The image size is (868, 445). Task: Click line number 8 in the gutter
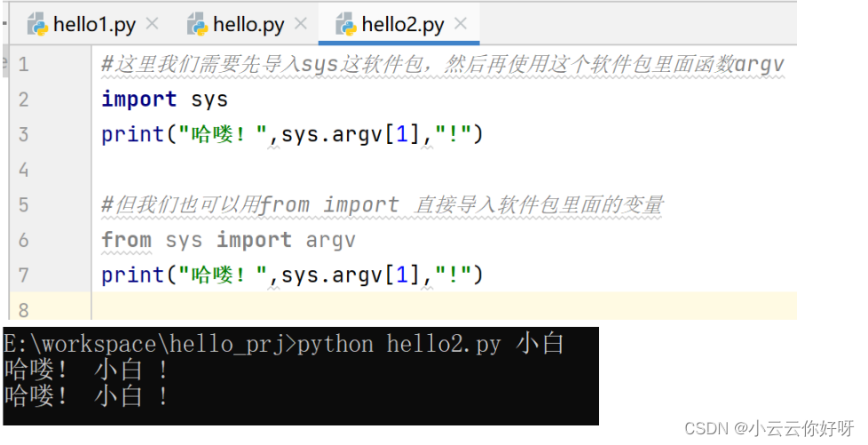click(x=23, y=310)
